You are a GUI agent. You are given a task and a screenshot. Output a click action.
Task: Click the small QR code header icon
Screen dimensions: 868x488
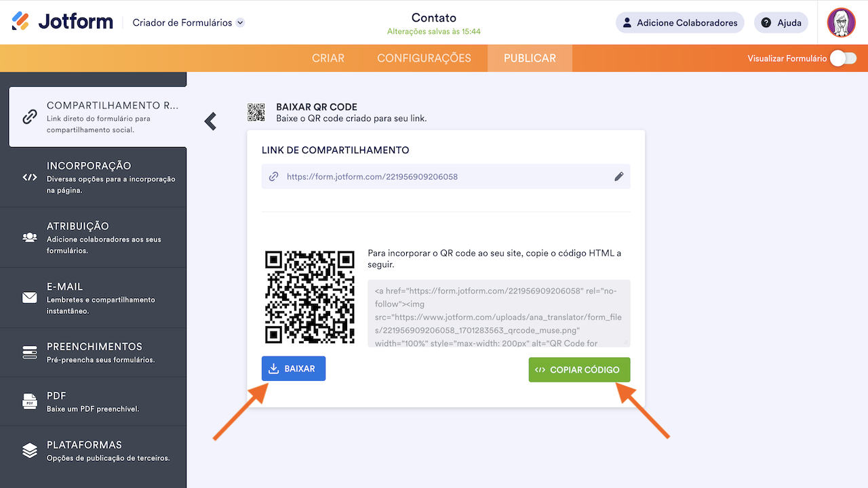point(256,113)
